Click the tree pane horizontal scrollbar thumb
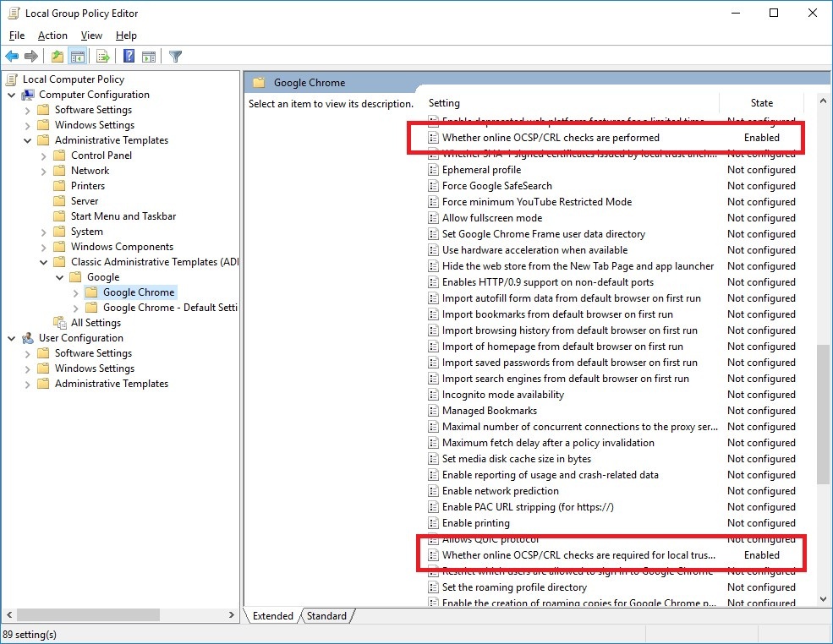 (88, 614)
